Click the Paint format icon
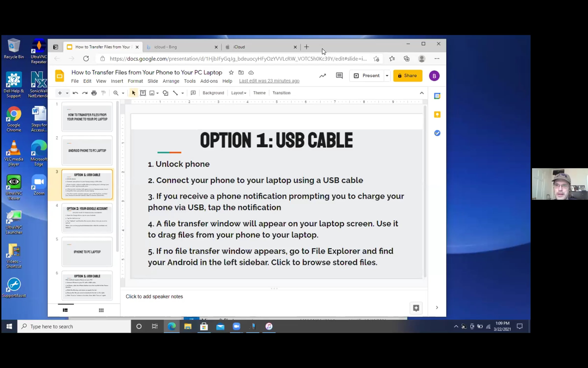This screenshot has height=368, width=588. [x=103, y=93]
